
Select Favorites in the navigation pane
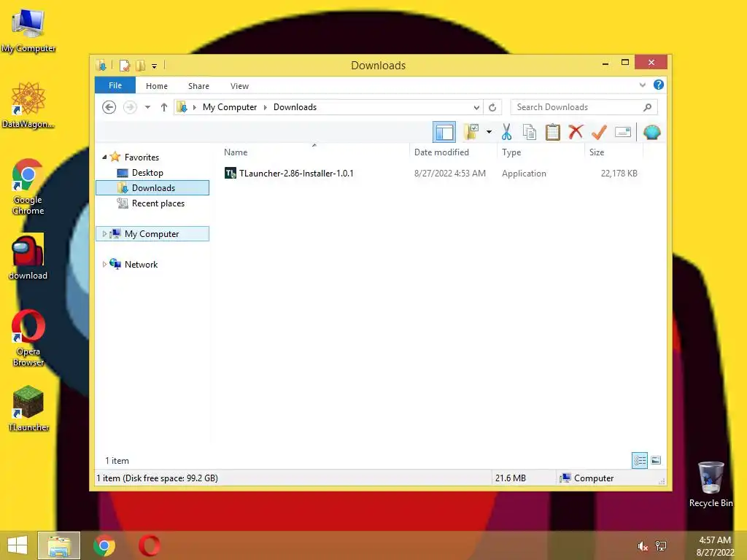tap(142, 157)
